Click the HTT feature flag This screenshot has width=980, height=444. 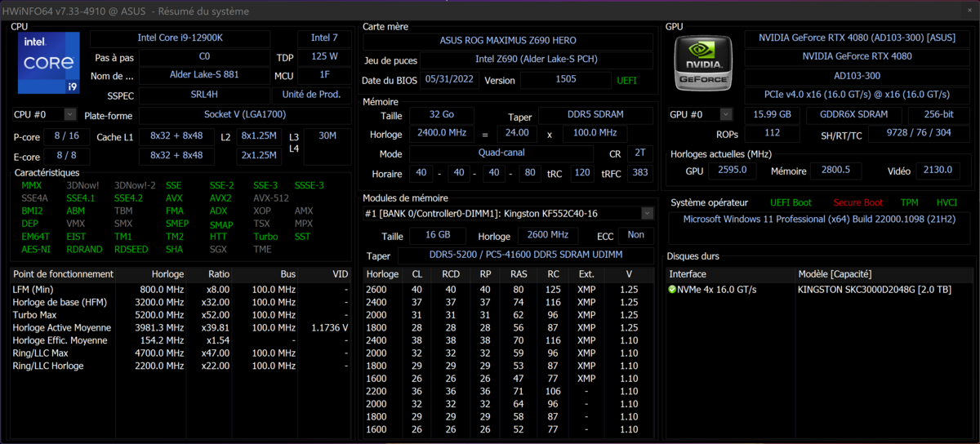218,237
